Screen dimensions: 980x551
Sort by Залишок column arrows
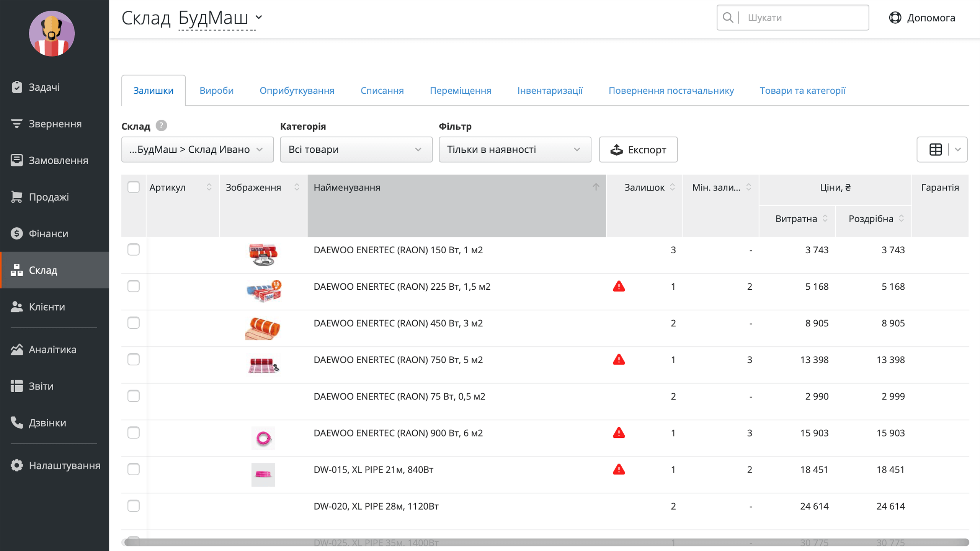[x=672, y=187]
